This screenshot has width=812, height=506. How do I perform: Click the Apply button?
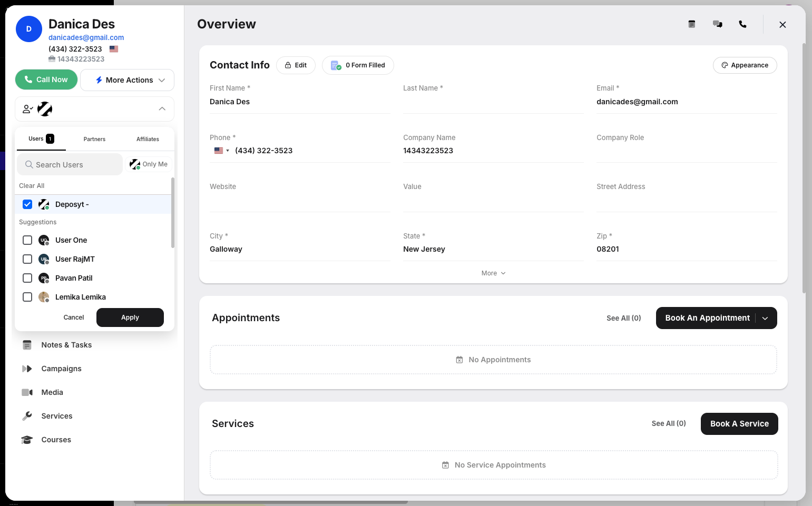(x=130, y=318)
